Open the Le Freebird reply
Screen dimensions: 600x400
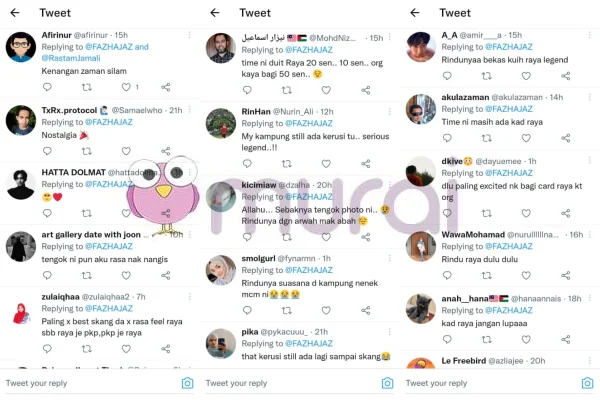(499, 361)
